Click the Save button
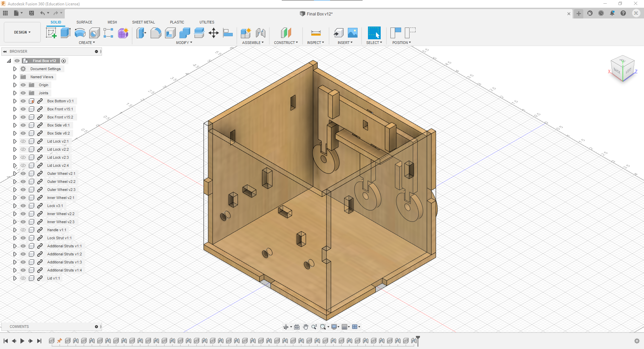 pos(32,13)
